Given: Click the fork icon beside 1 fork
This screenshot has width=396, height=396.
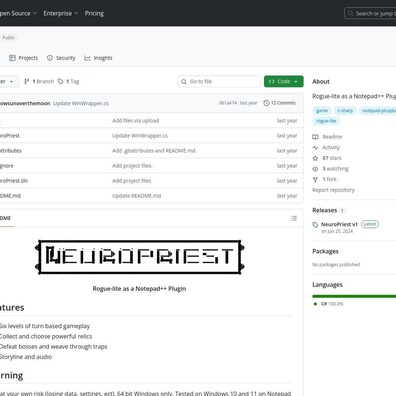Looking at the screenshot, I should (x=315, y=179).
